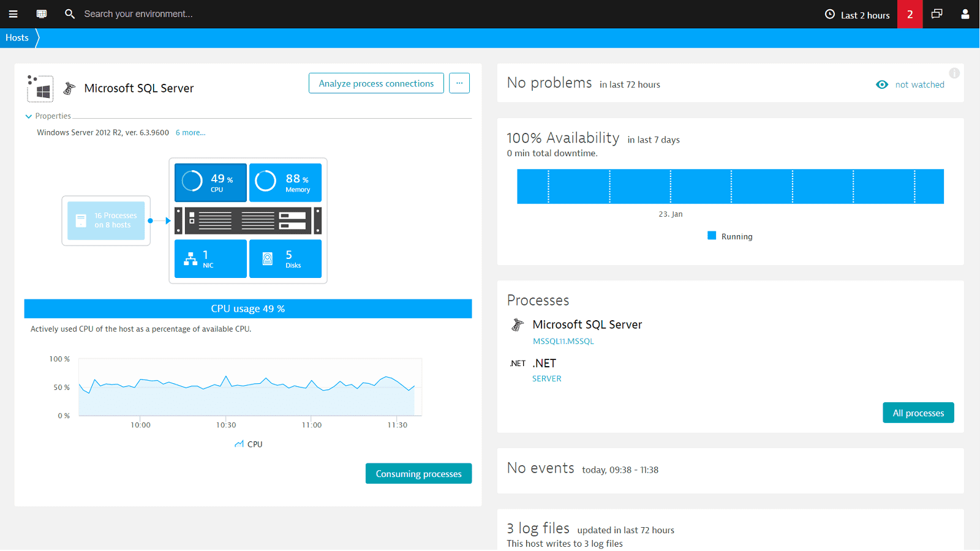Screen dimensions: 980x551
Task: Click the info icon on problems card
Action: 954,73
